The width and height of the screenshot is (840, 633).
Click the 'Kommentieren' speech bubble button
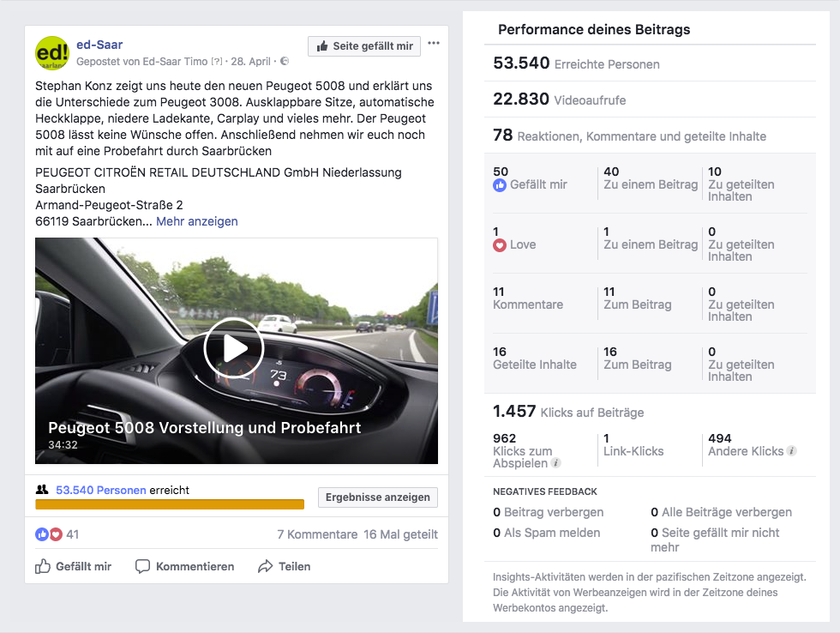185,567
